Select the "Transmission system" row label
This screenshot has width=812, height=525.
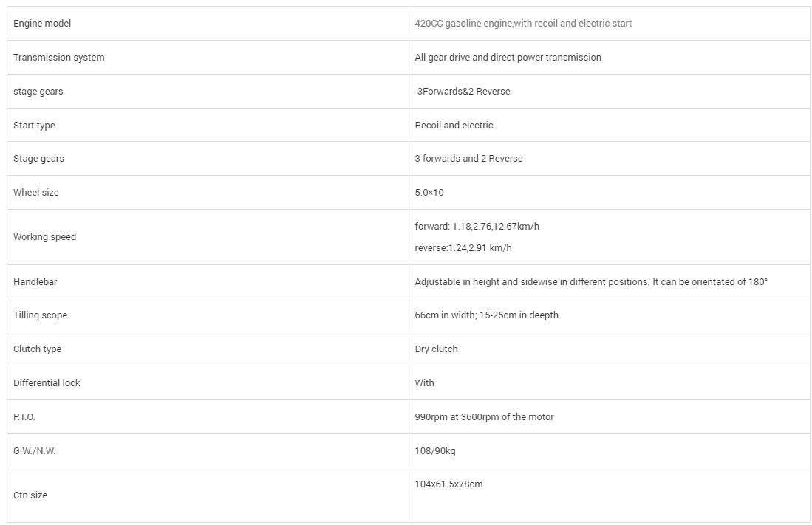pos(58,58)
